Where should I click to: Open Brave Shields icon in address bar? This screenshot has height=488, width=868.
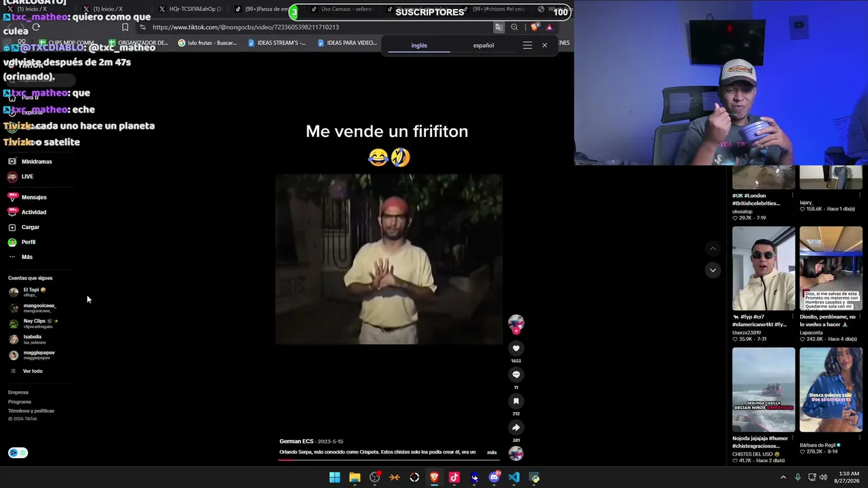(534, 27)
